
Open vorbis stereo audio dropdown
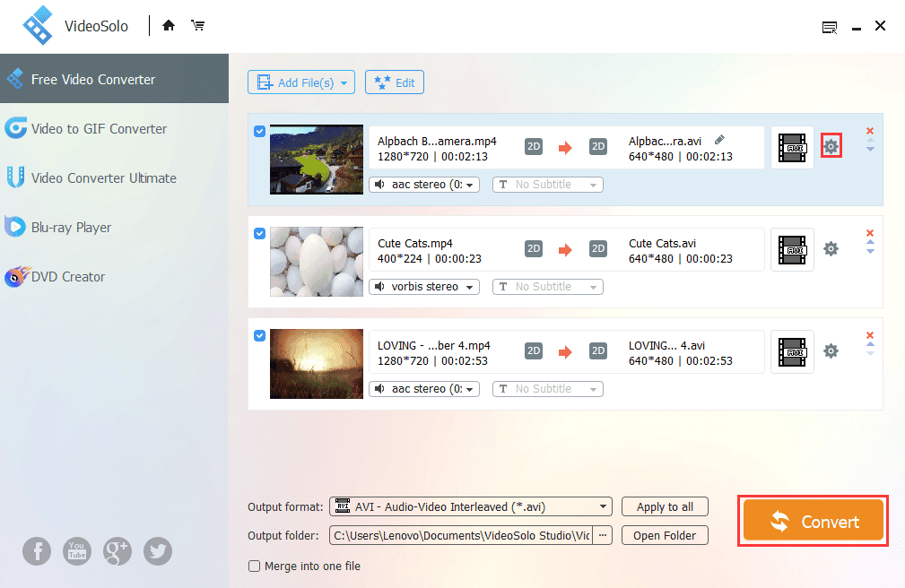tap(424, 287)
